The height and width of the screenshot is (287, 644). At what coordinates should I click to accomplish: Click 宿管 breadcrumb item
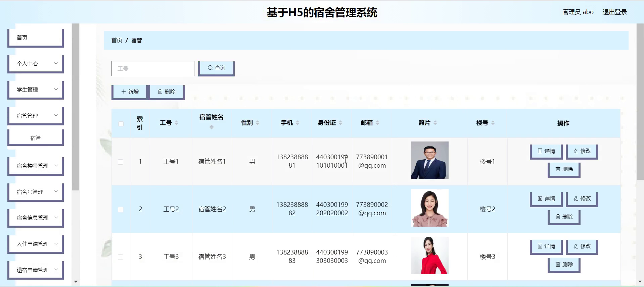(x=137, y=40)
